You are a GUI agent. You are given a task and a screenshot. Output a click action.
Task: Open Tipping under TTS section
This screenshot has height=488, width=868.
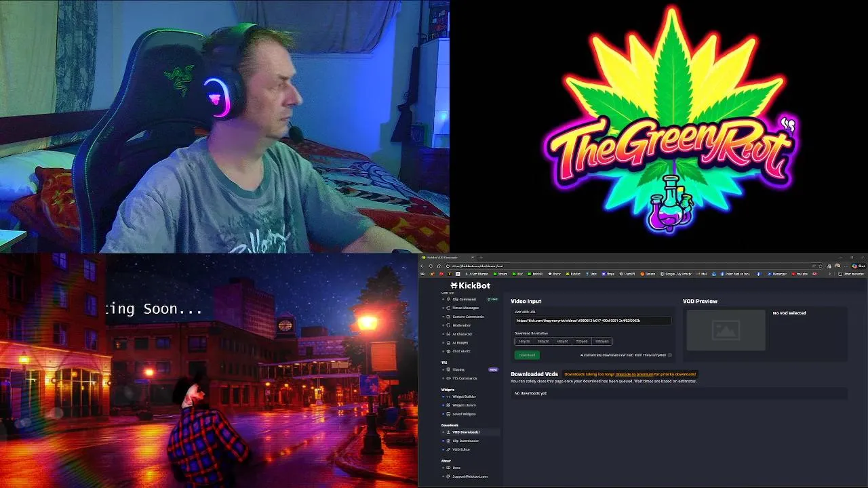(458, 369)
